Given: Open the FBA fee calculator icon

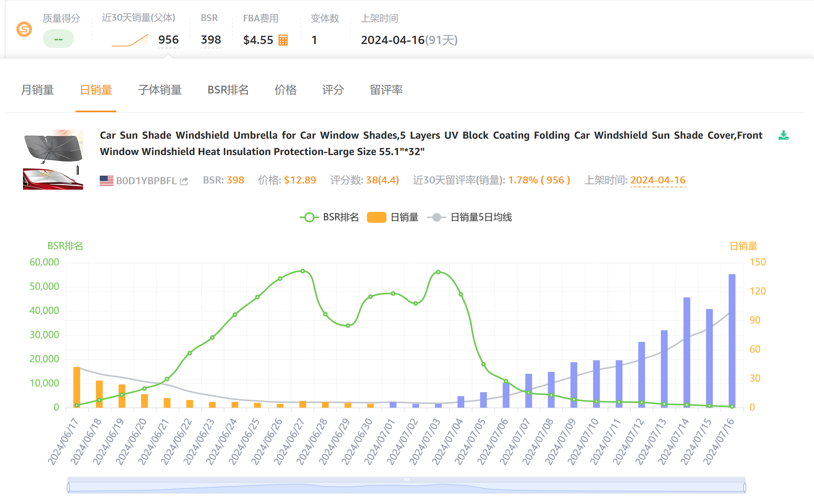Looking at the screenshot, I should click(283, 40).
